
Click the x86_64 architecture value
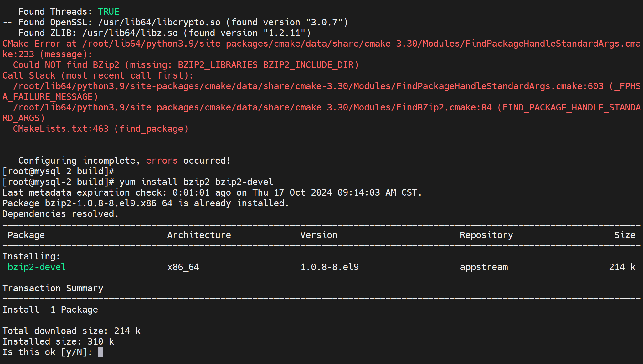(183, 267)
